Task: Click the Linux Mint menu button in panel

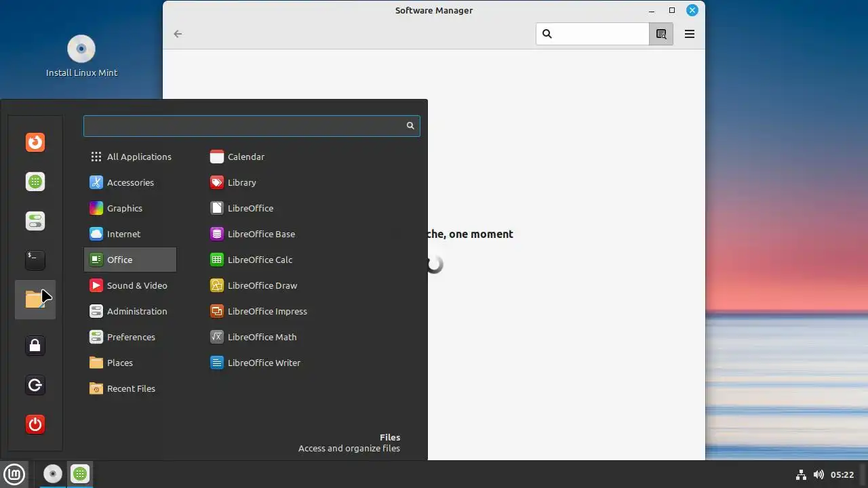Action: pyautogui.click(x=14, y=474)
